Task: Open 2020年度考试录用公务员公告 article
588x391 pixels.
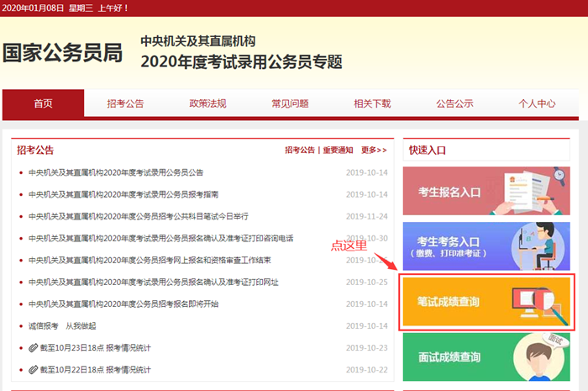Action: 116,172
